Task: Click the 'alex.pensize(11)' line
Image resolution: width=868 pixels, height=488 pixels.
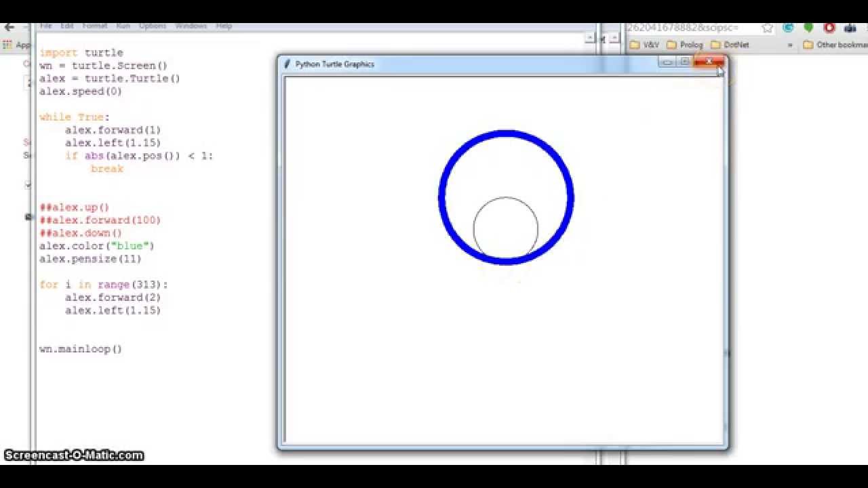Action: point(90,259)
